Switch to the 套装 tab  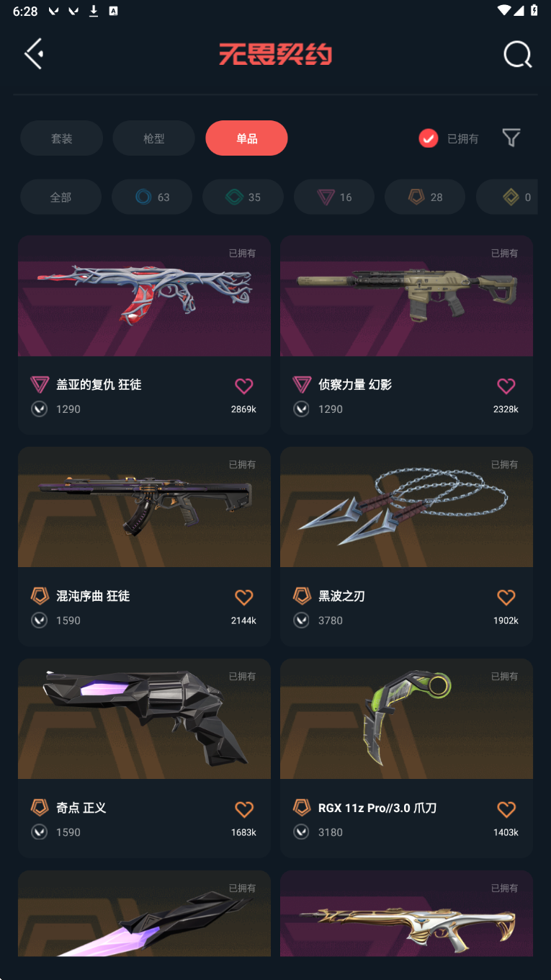(x=61, y=138)
